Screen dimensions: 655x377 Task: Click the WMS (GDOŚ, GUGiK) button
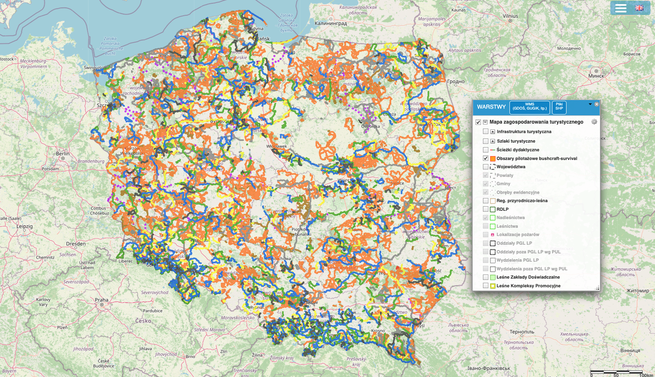pyautogui.click(x=529, y=107)
